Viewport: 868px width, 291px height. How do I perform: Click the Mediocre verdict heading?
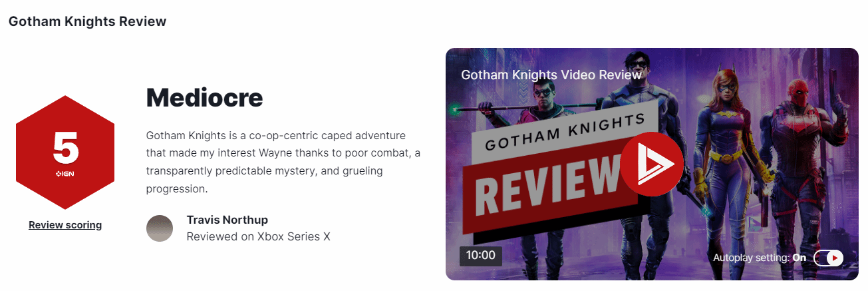pos(204,98)
